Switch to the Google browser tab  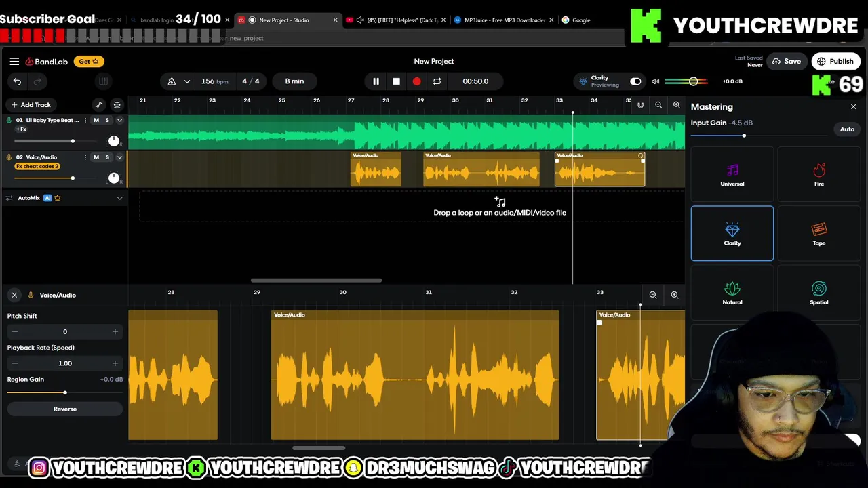pyautogui.click(x=581, y=20)
